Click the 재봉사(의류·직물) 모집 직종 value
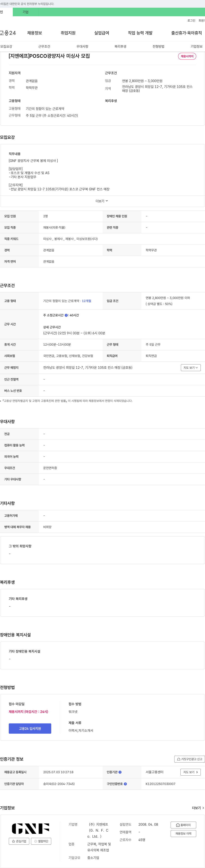This screenshot has height=868, width=205. [54, 227]
